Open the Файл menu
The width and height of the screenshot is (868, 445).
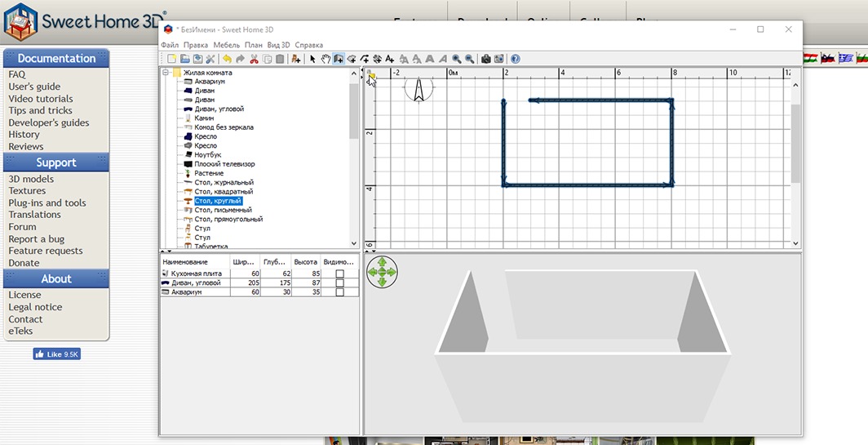[170, 45]
